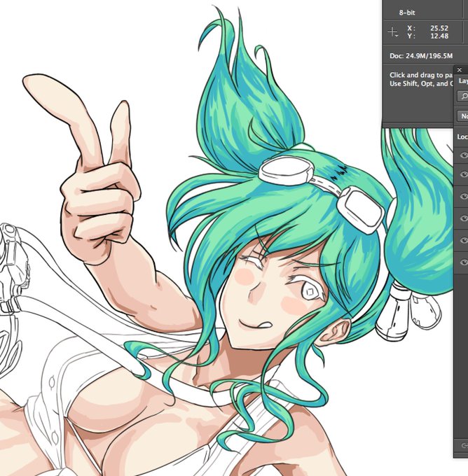Click the 'Use Shift, Opt, and' hint line
The height and width of the screenshot is (476, 468).
click(x=421, y=83)
